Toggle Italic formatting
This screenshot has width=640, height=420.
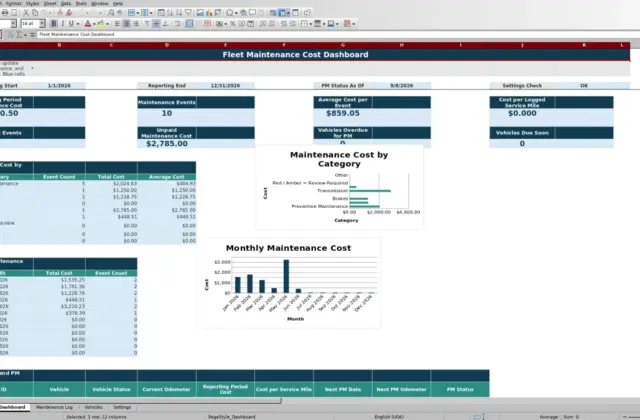tap(62, 24)
